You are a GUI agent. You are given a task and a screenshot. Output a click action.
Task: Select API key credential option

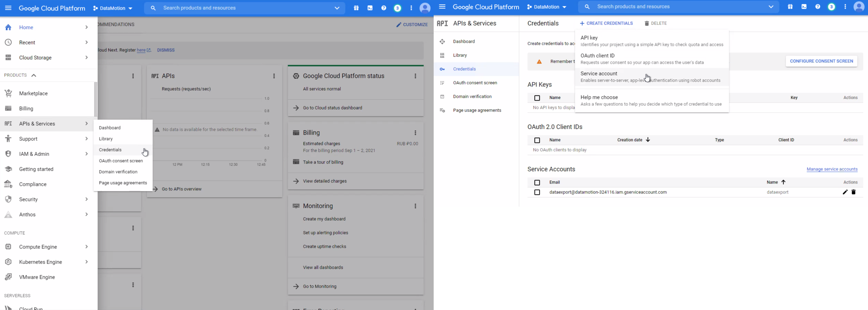click(652, 41)
